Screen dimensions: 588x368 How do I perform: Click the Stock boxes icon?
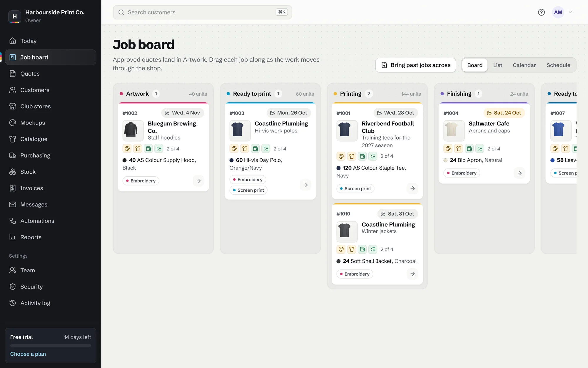point(13,172)
